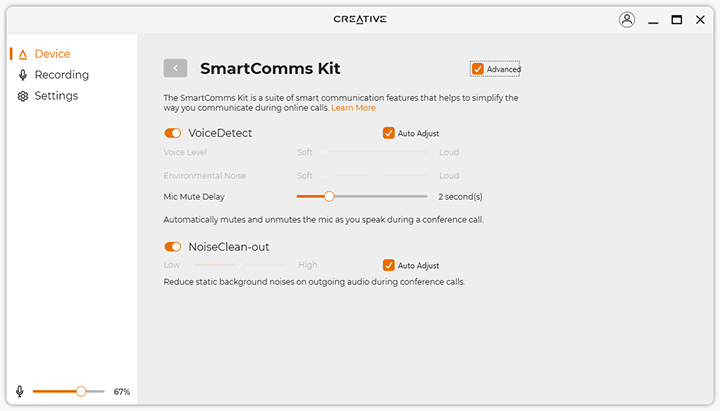The image size is (720, 411).
Task: Click the Mic Mute Delay slider handle
Action: coord(329,197)
